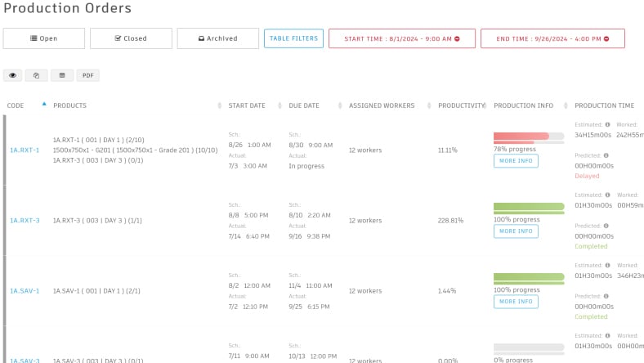Open the TABLE FILTERS options

293,38
